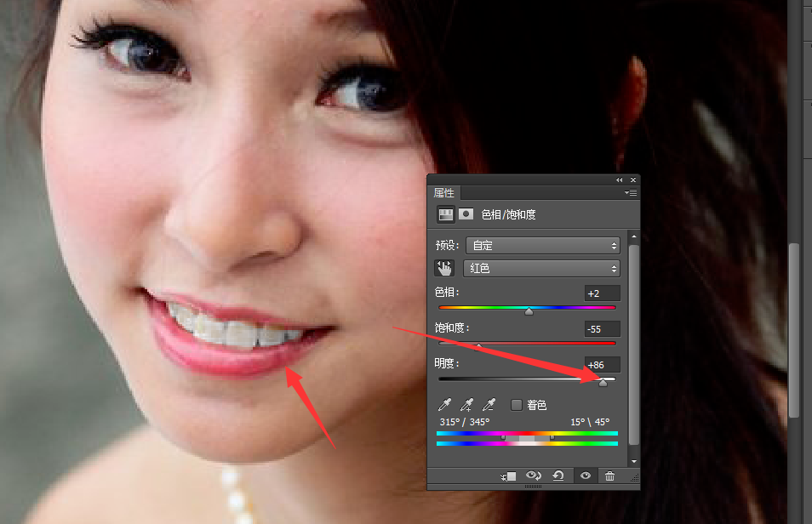Select the plain eyedropper tool
812x524 pixels.
tap(445, 404)
